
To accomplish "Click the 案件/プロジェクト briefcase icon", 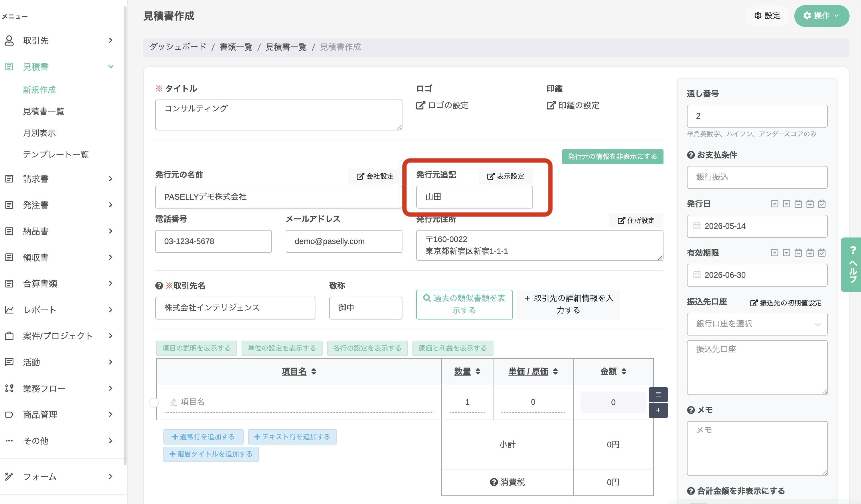I will click(9, 336).
